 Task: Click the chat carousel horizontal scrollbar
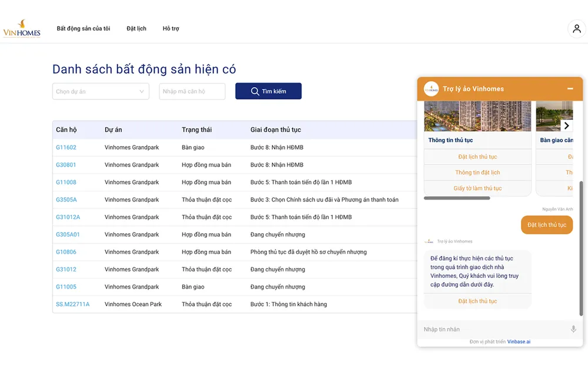coord(457,198)
